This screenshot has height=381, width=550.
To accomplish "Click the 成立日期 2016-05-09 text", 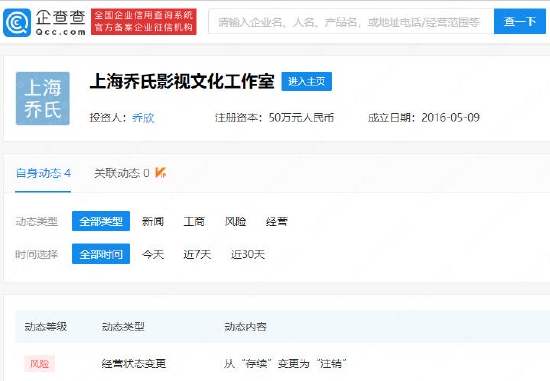I will 424,118.
